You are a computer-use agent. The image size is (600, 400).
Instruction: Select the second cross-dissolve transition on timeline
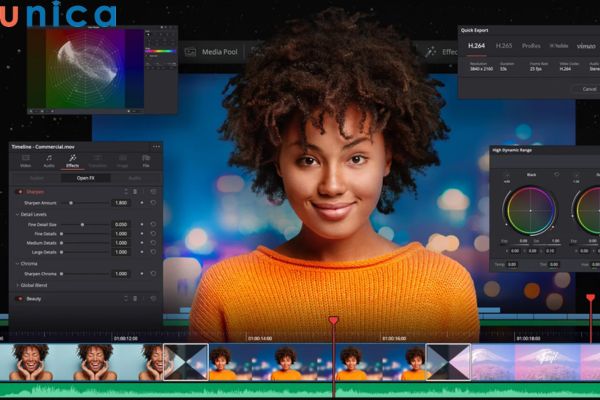pyautogui.click(x=448, y=362)
